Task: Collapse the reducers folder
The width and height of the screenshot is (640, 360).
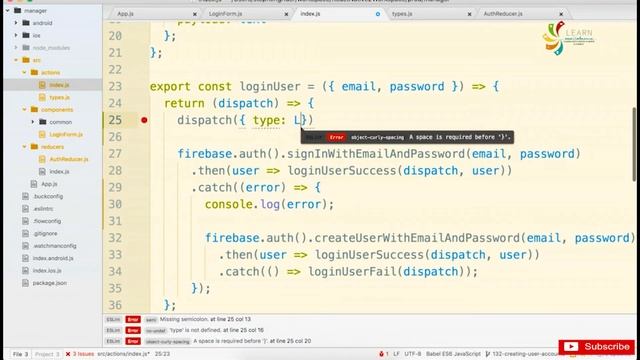Action: (x=24, y=147)
